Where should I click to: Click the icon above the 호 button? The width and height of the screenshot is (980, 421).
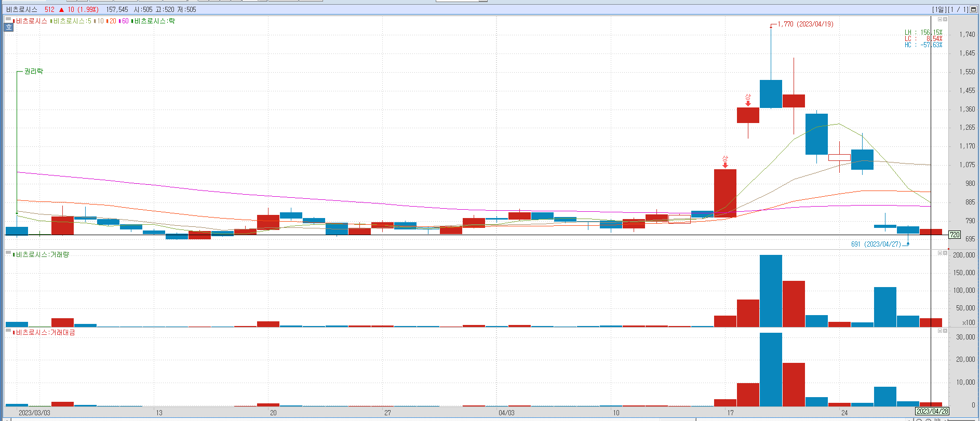(x=9, y=20)
